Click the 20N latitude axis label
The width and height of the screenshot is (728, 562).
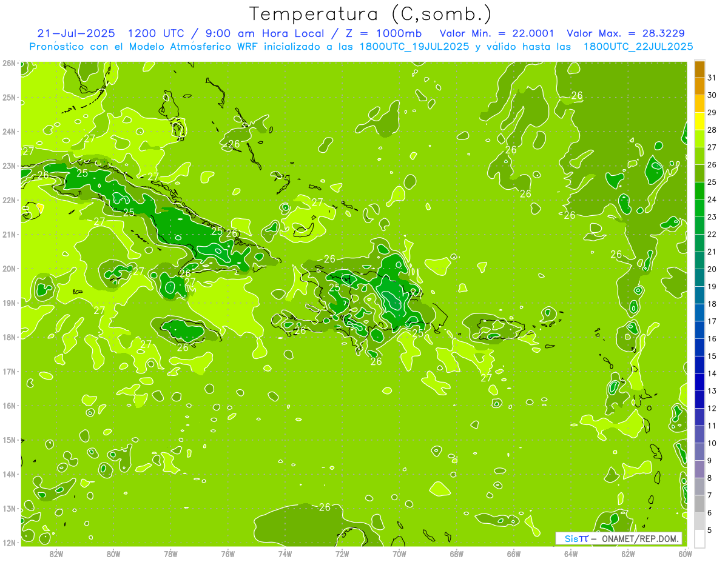[9, 269]
